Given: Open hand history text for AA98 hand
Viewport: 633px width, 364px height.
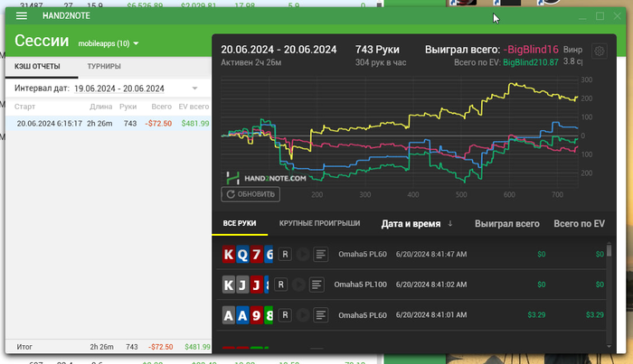Looking at the screenshot, I should pyautogui.click(x=320, y=315).
